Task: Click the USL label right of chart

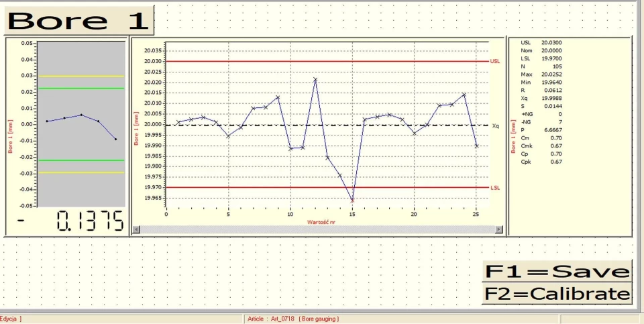Action: click(x=495, y=62)
